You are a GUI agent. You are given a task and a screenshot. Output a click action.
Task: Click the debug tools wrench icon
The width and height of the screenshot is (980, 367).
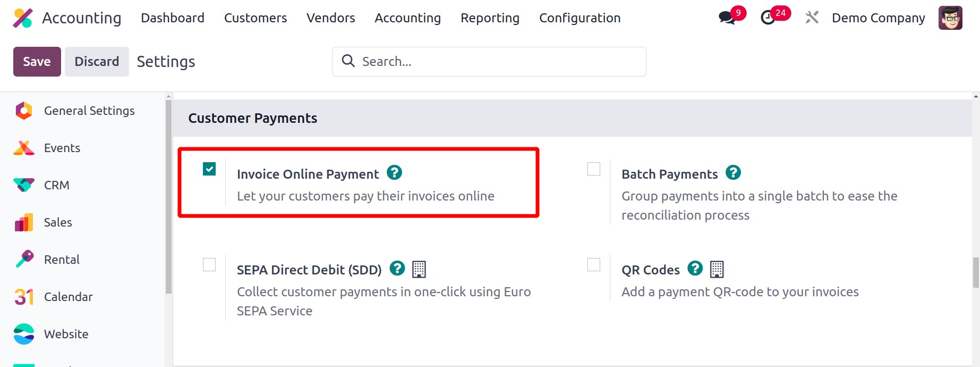[812, 18]
